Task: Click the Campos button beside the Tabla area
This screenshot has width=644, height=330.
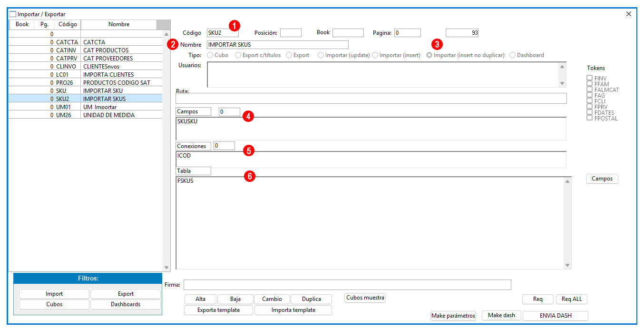Action: coord(602,179)
